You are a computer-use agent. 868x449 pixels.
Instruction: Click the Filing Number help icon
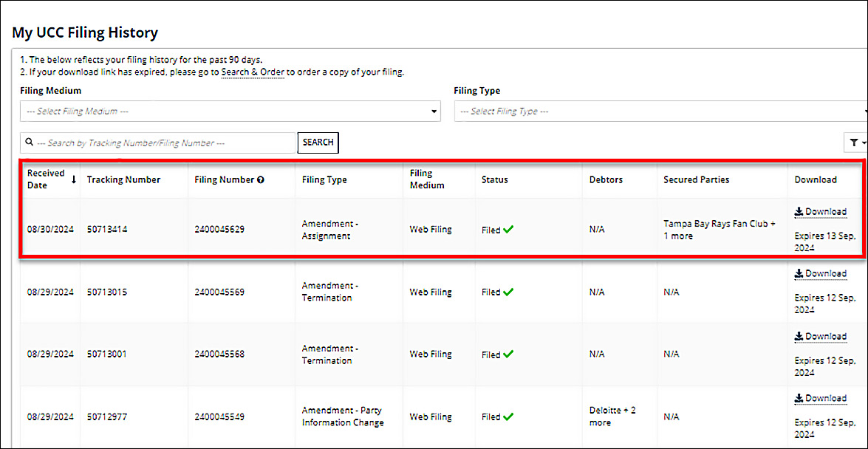(261, 179)
